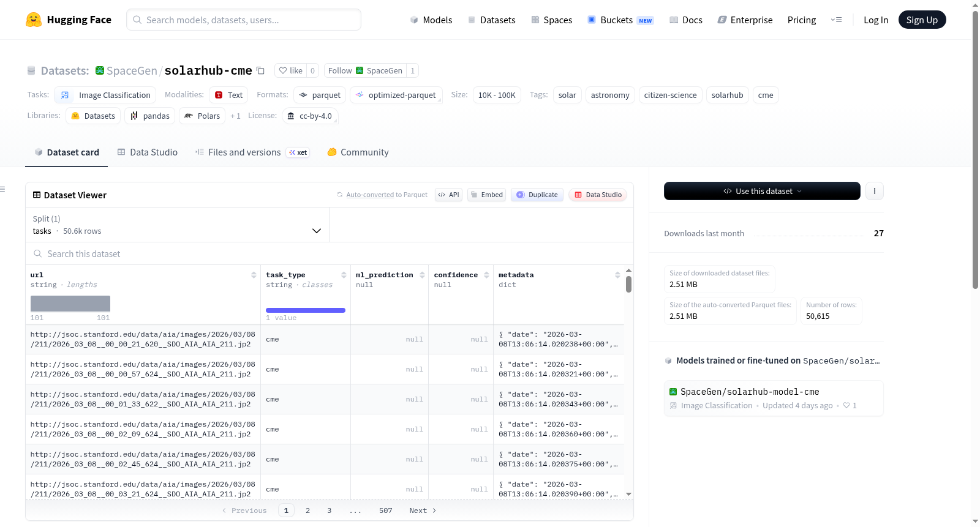Copy the solarhub-cme dataset name icon

click(260, 70)
